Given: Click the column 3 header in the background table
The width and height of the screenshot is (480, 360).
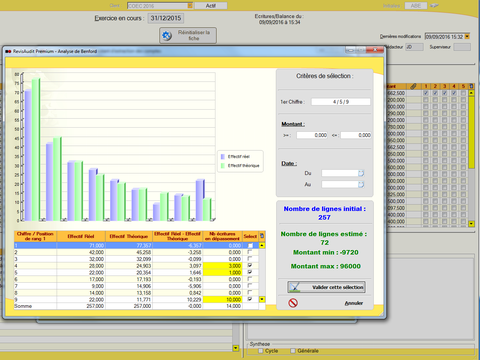Looking at the screenshot, I should tap(445, 86).
